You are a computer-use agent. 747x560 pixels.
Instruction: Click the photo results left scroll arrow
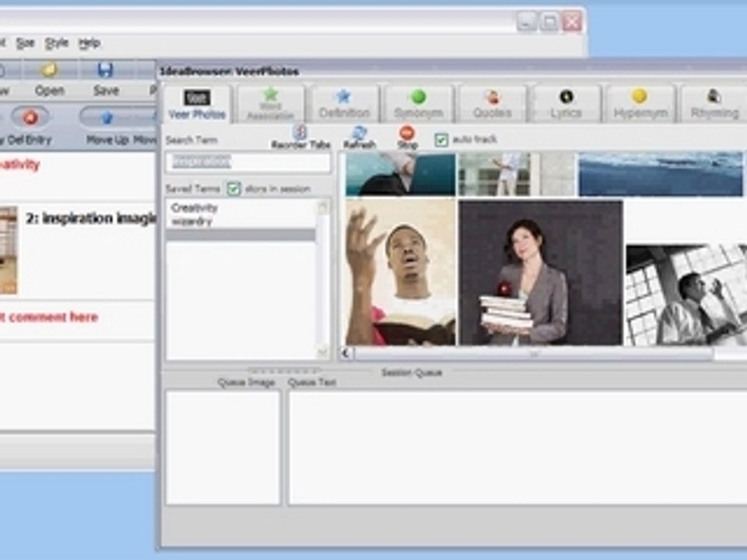pos(345,353)
